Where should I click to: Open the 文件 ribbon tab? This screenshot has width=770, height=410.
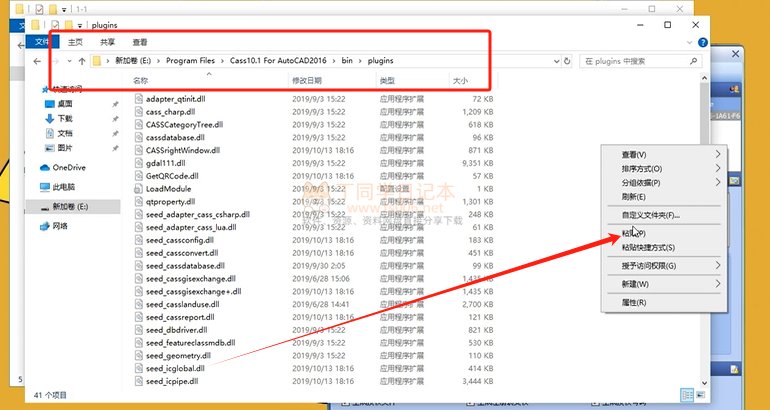42,42
